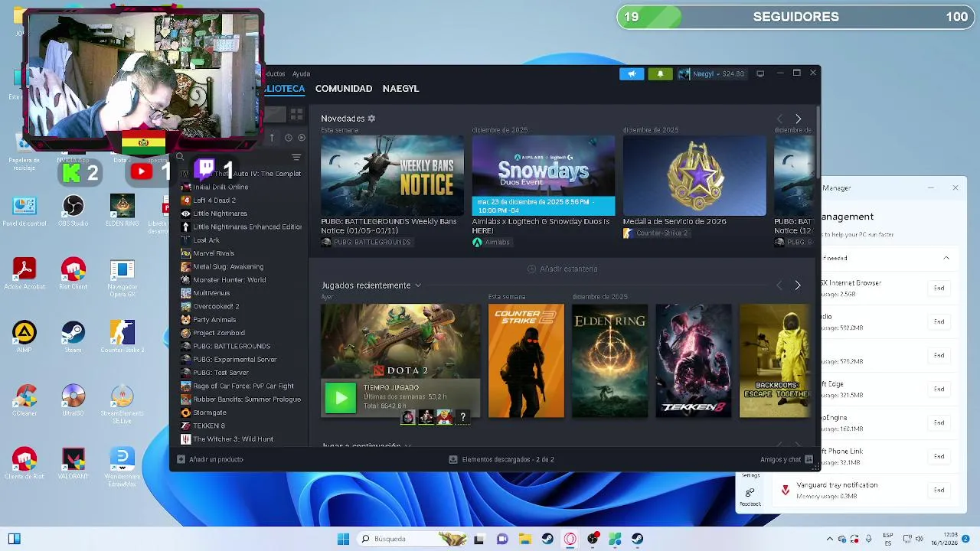This screenshot has width=980, height=551.
Task: Toggle ready-to-play filter in library
Action: pyautogui.click(x=302, y=138)
